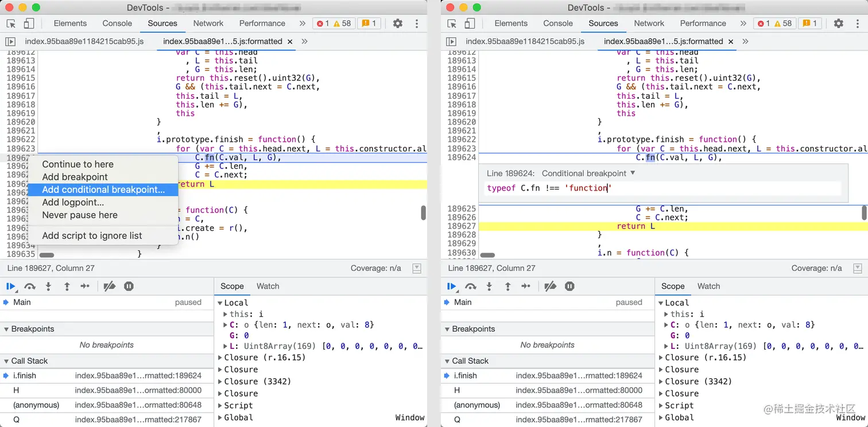Step out of current function in right window
868x427 pixels.
[x=507, y=286]
